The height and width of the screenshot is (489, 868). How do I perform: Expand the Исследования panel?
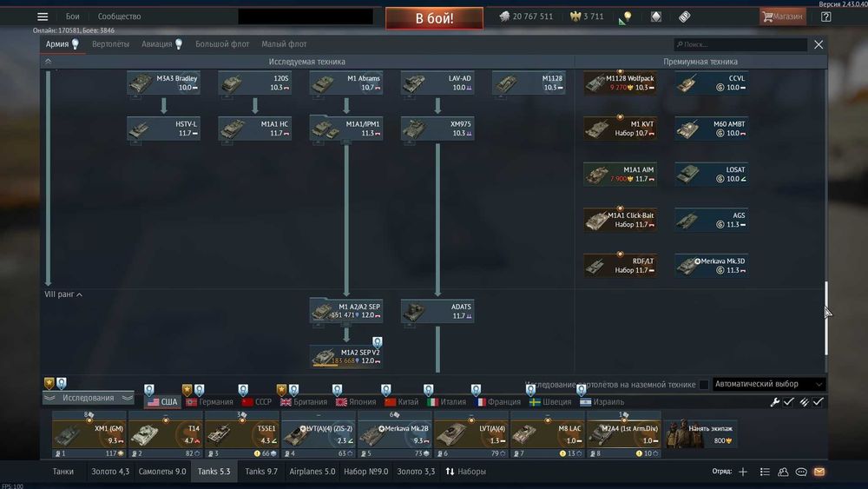pyautogui.click(x=88, y=398)
